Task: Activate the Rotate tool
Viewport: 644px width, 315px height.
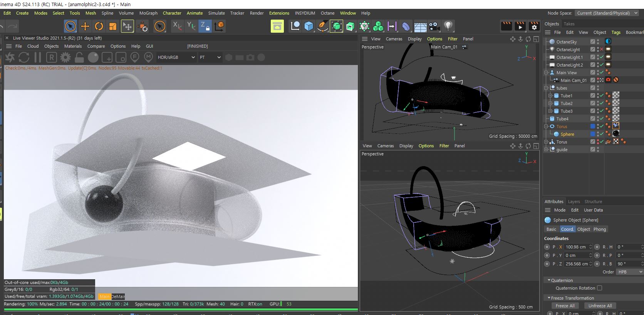Action: (99, 26)
